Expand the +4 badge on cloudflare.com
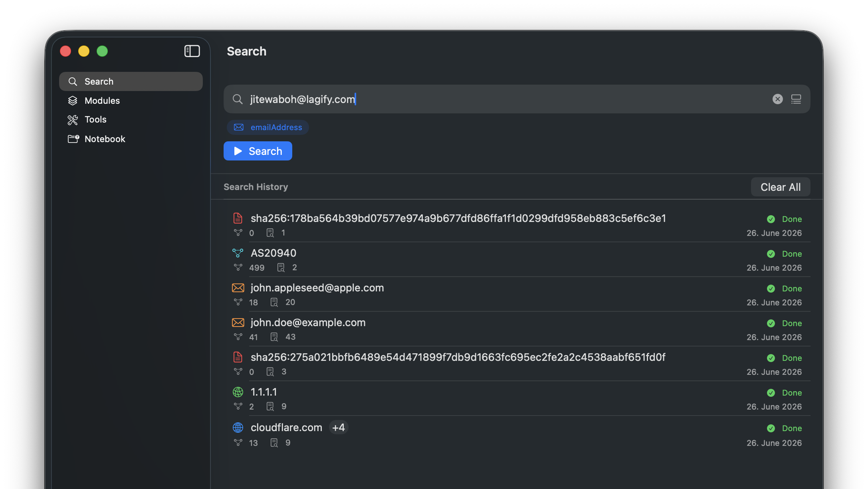This screenshot has width=868, height=489. (x=339, y=428)
